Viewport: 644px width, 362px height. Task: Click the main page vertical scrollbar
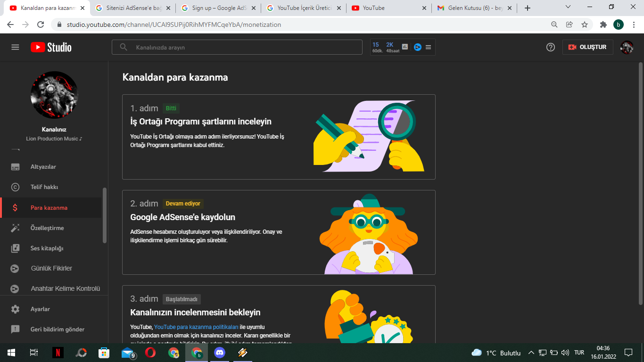click(x=640, y=183)
